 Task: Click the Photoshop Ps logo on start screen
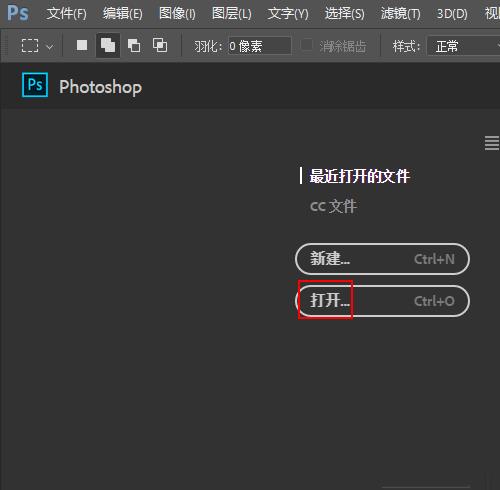[x=35, y=85]
